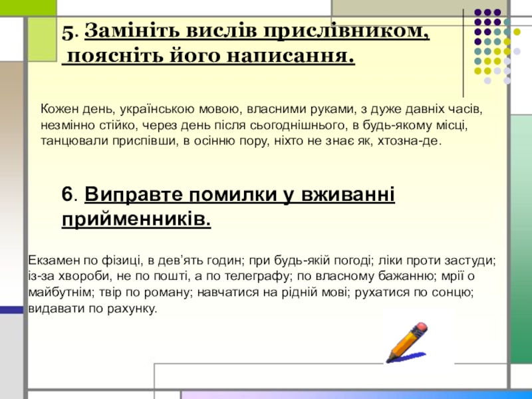532x399 pixels.
Task: Click text line starting 'незмінно стійко, через день'
Action: (x=254, y=125)
